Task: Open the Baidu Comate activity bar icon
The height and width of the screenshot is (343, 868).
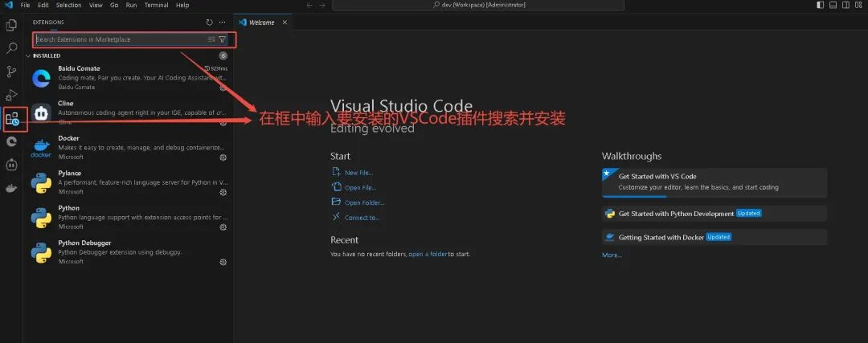Action: pyautogui.click(x=11, y=141)
